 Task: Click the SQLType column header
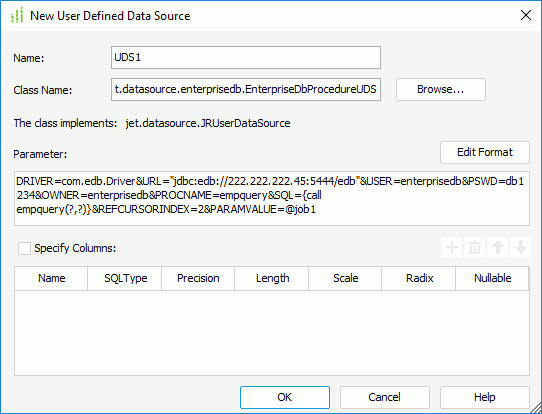[125, 278]
